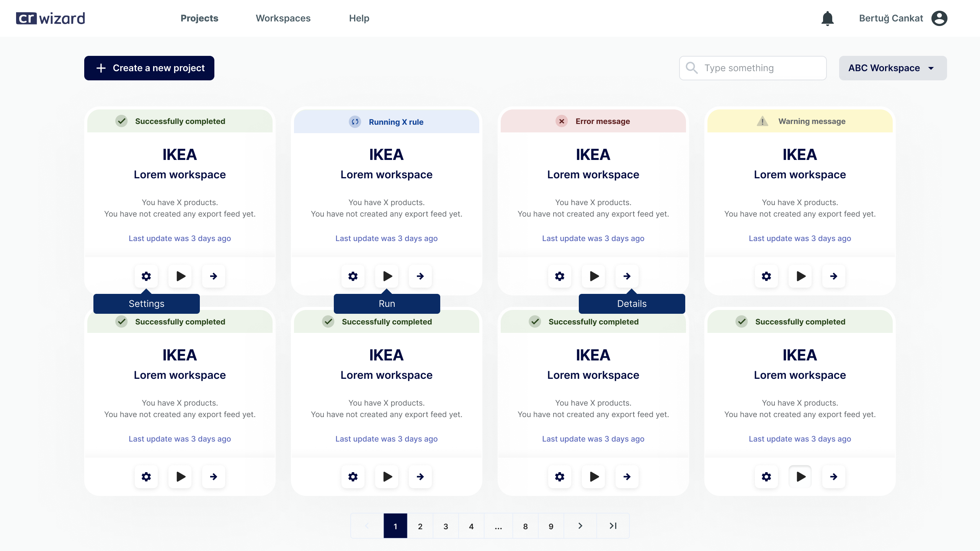Click the Bertuğ Cankat user name

[891, 18]
